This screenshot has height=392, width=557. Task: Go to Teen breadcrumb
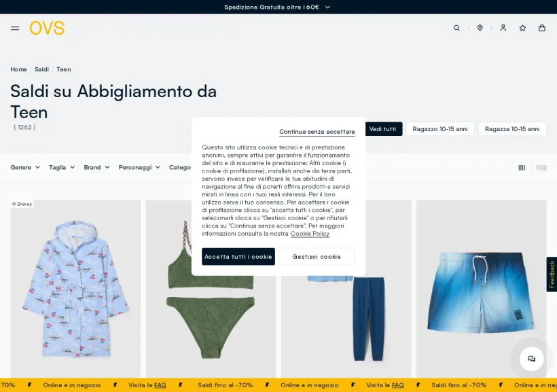[x=64, y=69]
